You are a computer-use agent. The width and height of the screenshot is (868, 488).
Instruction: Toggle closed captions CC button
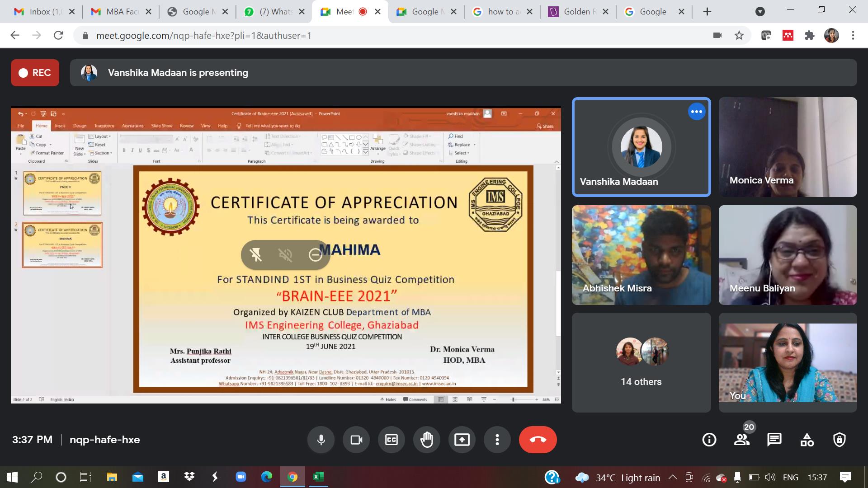pyautogui.click(x=392, y=440)
